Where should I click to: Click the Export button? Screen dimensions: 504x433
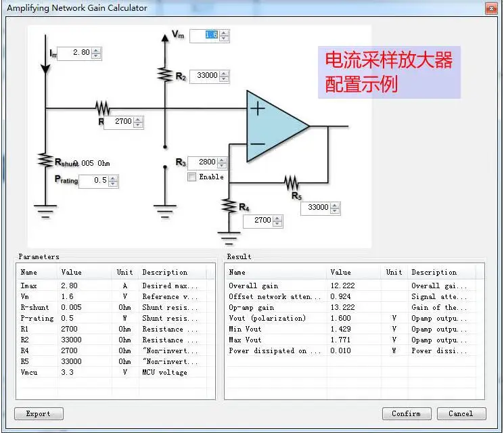(39, 413)
